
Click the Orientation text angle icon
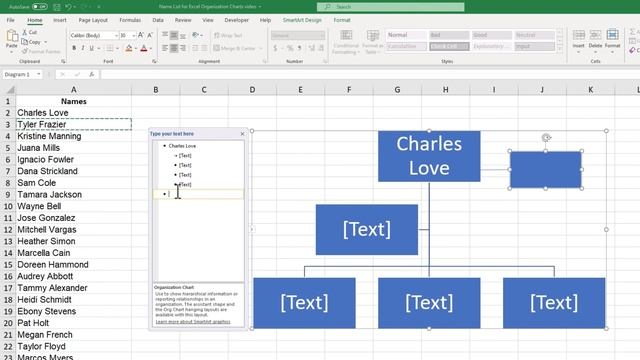[196, 36]
